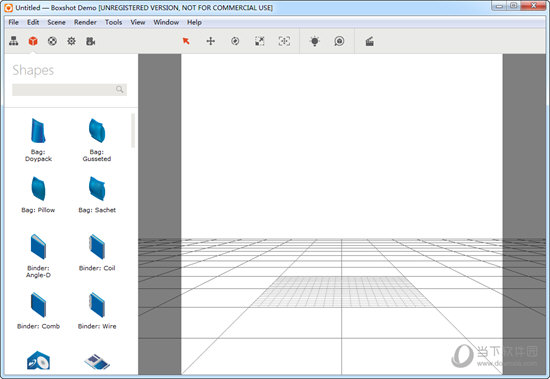Open the settings gear panel icon

(x=72, y=41)
